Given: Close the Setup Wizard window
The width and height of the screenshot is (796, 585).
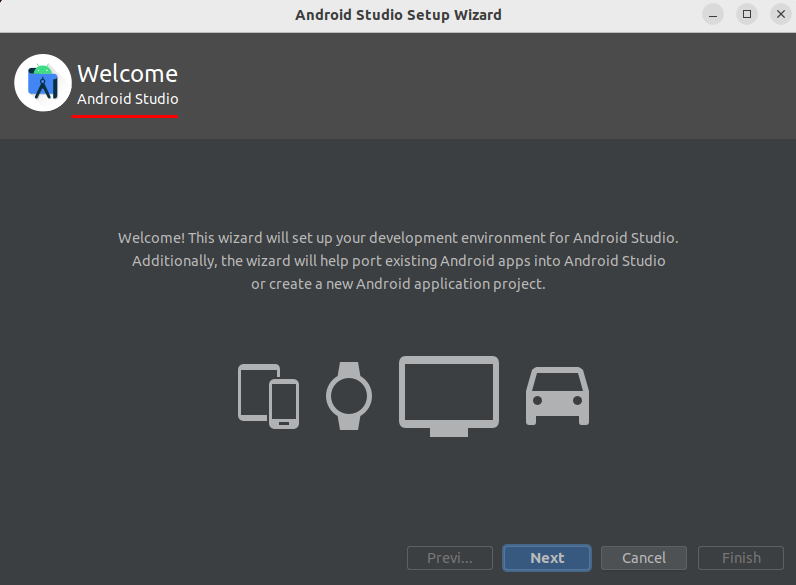Looking at the screenshot, I should click(x=781, y=14).
